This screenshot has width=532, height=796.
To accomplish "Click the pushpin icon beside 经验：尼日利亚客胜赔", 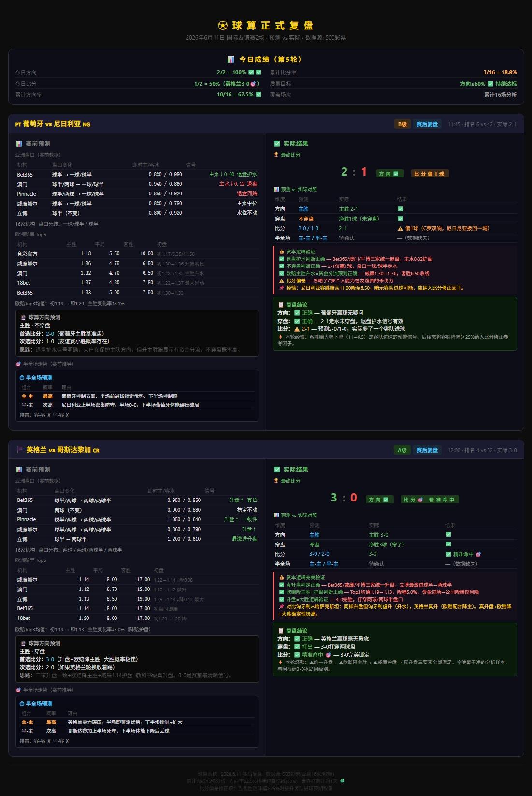I will coord(282,288).
